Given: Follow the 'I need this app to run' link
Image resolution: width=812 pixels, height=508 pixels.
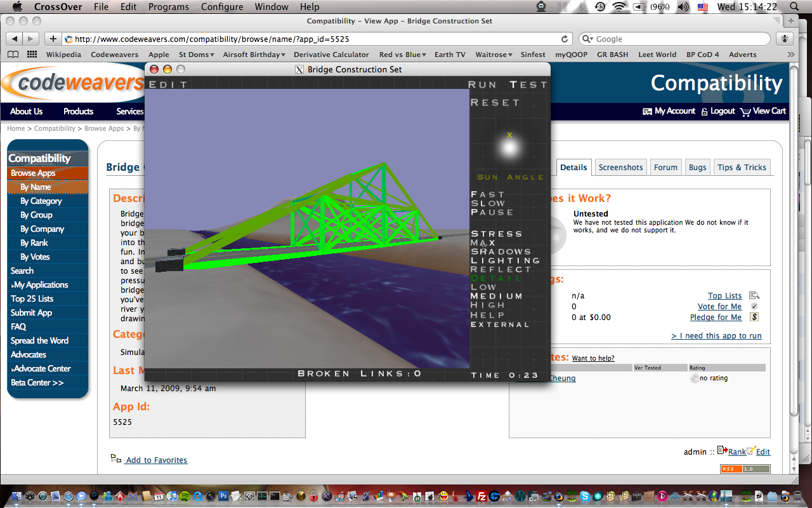Looking at the screenshot, I should (716, 335).
